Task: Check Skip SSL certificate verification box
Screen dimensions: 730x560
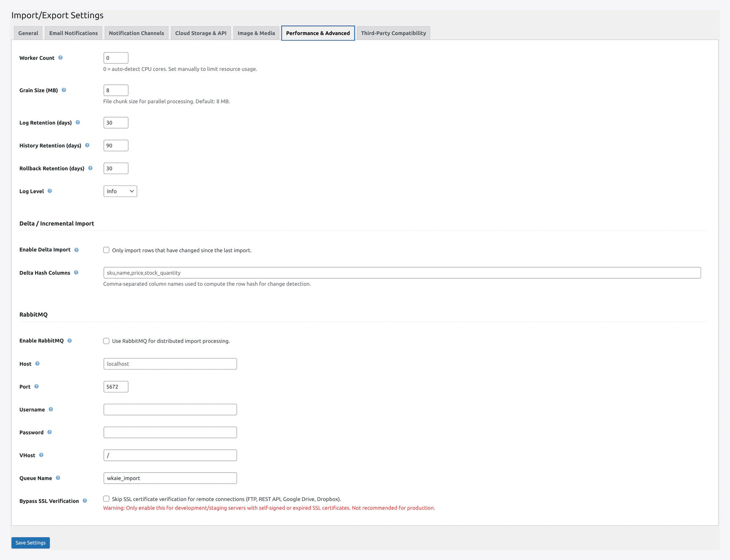Action: (x=106, y=499)
